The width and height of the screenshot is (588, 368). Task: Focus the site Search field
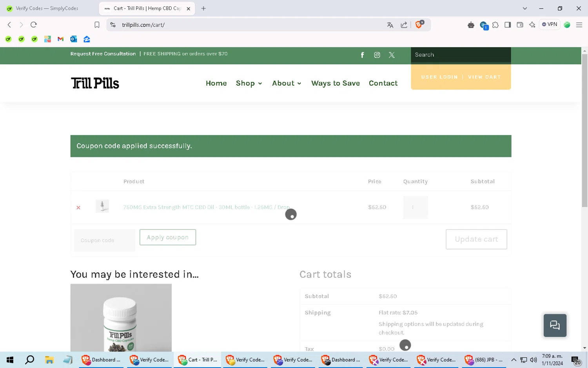pos(461,55)
